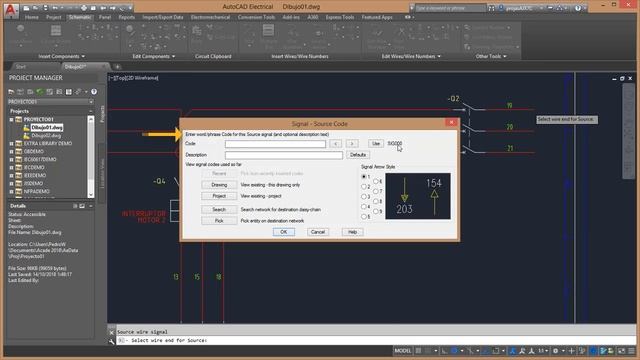The width and height of the screenshot is (640, 360).
Task: Expand the IEC60617DEMO project node
Action: pyautogui.click(x=11, y=160)
